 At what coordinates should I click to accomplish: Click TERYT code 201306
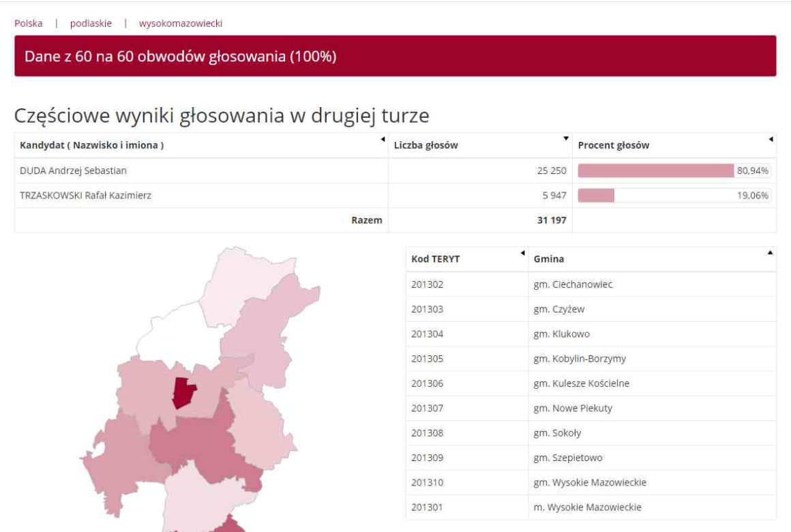tap(428, 383)
